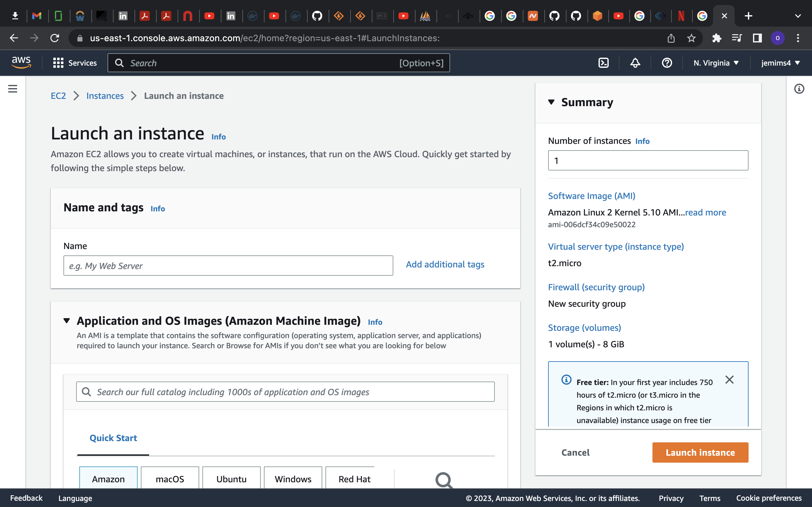Viewport: 812px width, 507px height.
Task: Open the Help question-mark menu
Action: tap(667, 63)
